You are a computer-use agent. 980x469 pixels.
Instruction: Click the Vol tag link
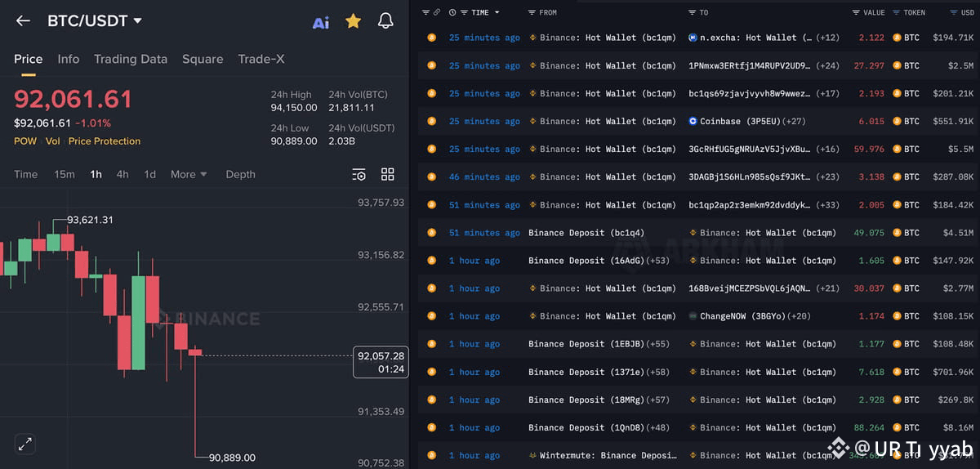point(52,141)
